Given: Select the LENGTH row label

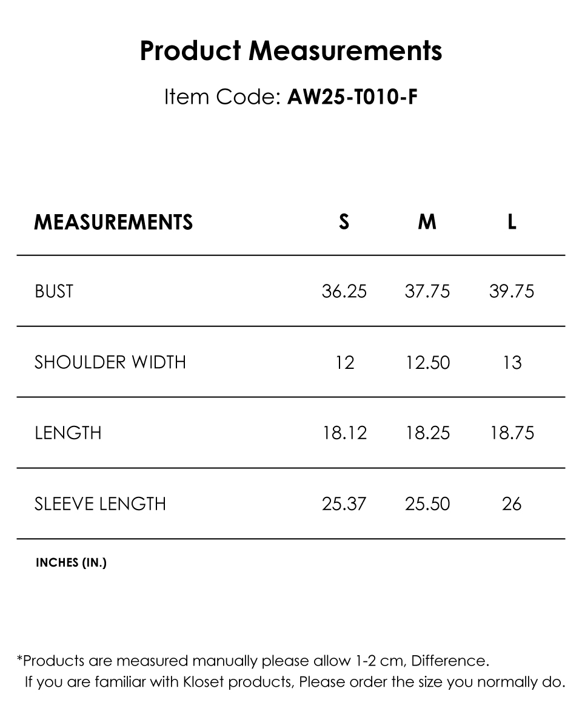Looking at the screenshot, I should [68, 433].
